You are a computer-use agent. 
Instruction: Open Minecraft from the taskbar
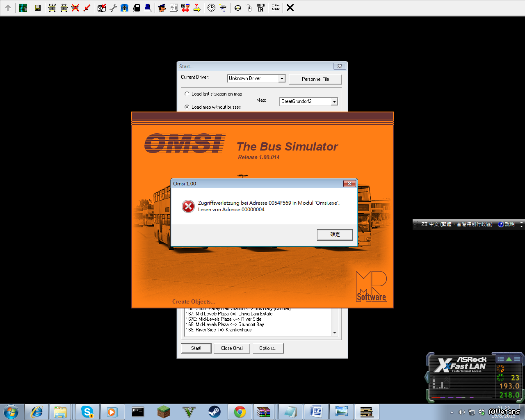(x=163, y=411)
